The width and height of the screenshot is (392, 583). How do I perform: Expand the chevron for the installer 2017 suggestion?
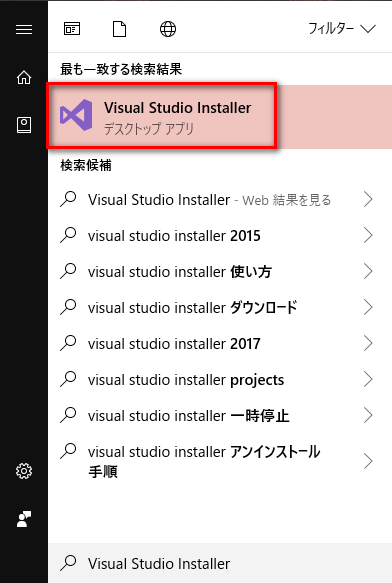click(368, 344)
